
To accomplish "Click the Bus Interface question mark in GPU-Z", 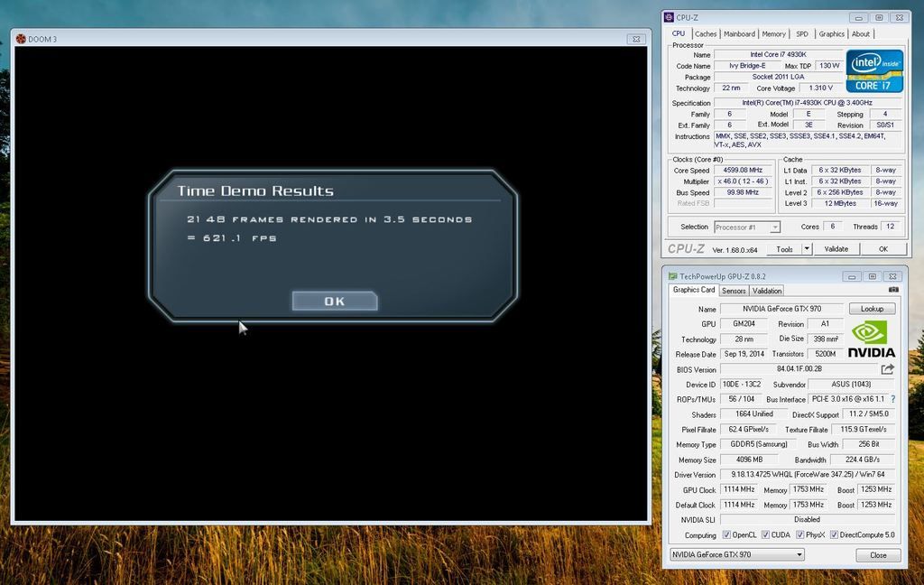I will [893, 399].
